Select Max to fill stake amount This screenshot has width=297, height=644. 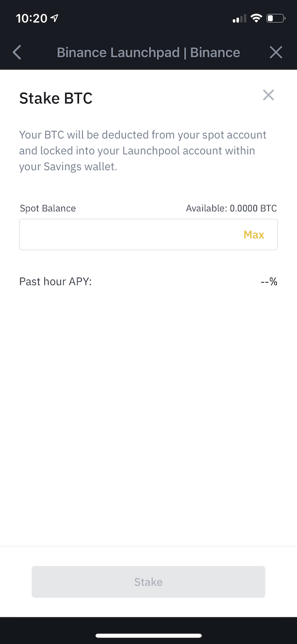pyautogui.click(x=254, y=235)
